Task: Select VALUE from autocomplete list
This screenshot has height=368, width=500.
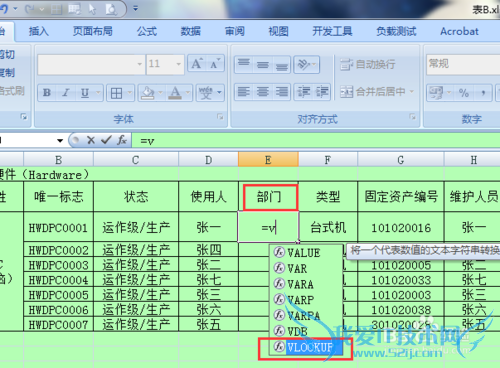Action: click(307, 252)
